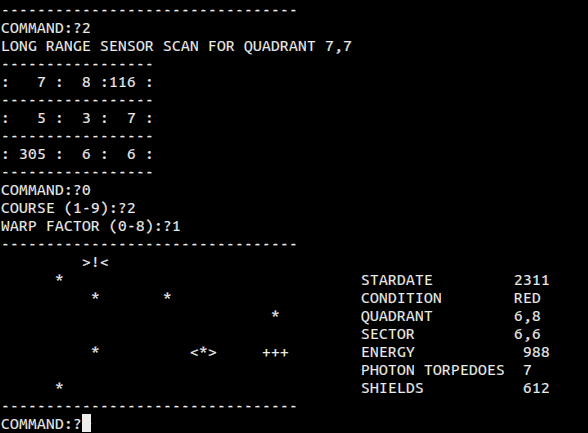
Task: Click the RED condition value
Action: point(527,298)
